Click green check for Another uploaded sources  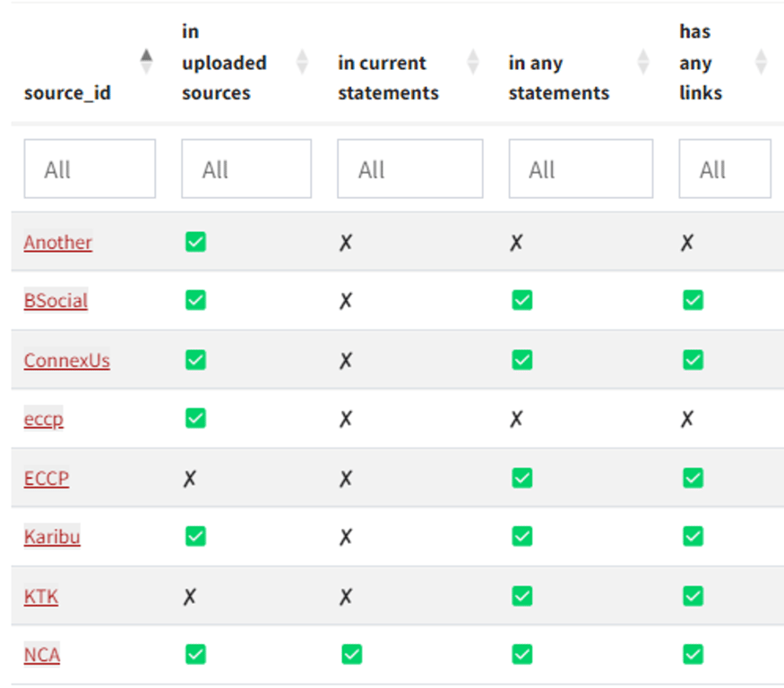[x=195, y=241]
